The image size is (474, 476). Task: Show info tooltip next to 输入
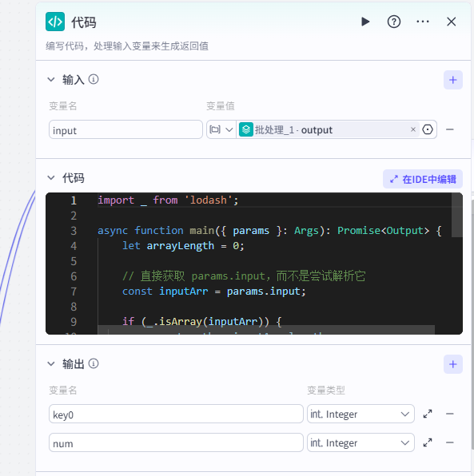tap(94, 79)
